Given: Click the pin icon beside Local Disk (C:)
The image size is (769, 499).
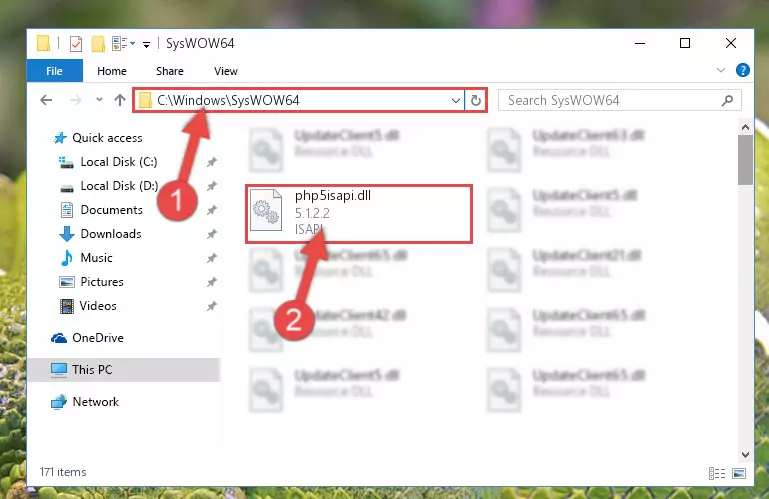Looking at the screenshot, I should point(211,162).
